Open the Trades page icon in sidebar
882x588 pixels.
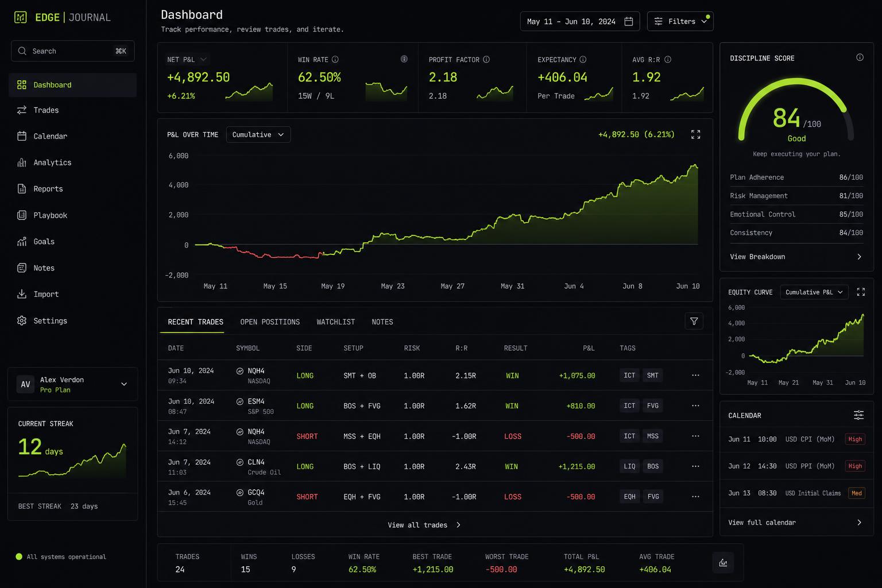coord(22,110)
